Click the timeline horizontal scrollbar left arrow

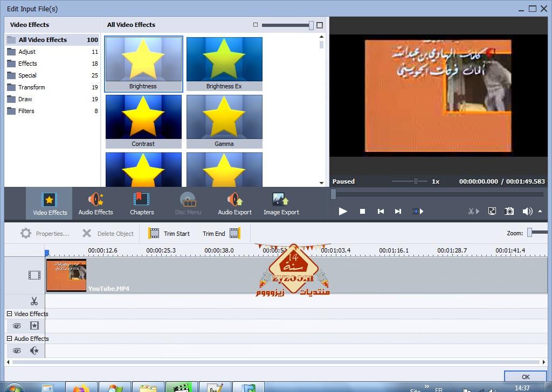click(x=8, y=362)
